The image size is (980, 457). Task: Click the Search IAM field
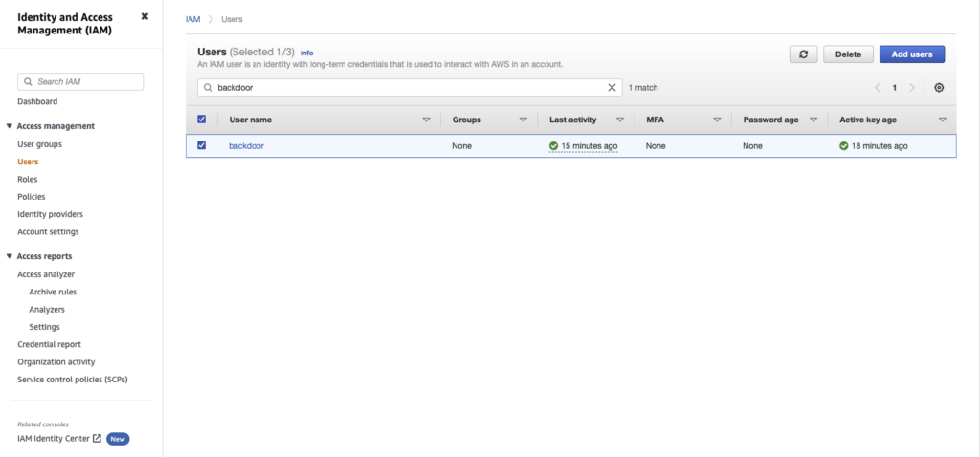click(x=80, y=82)
